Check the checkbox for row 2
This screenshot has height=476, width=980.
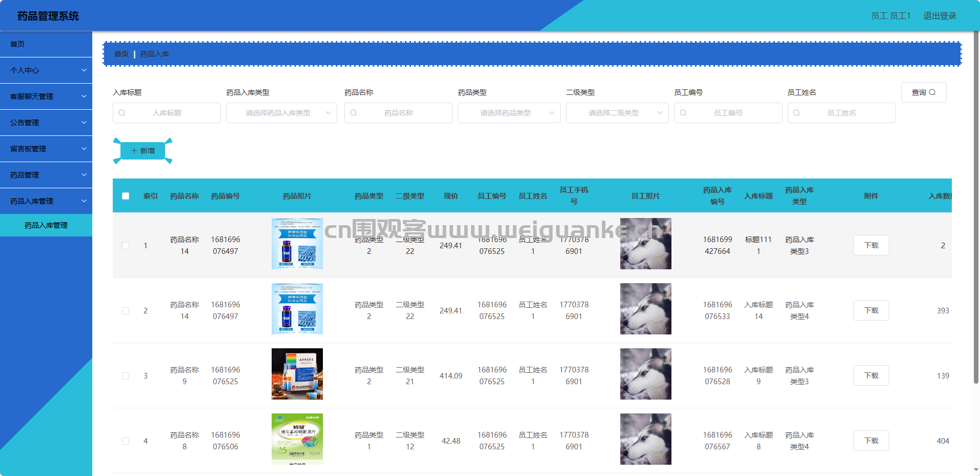point(126,311)
